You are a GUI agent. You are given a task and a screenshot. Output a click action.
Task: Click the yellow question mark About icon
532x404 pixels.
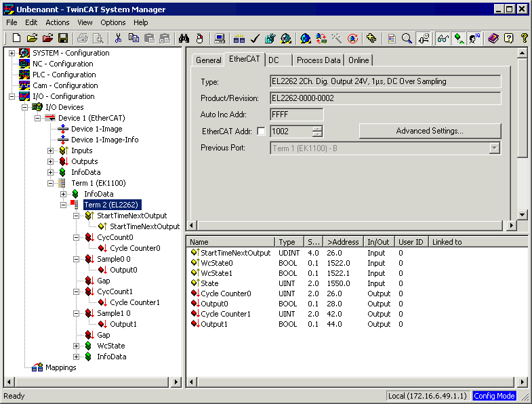(x=524, y=39)
